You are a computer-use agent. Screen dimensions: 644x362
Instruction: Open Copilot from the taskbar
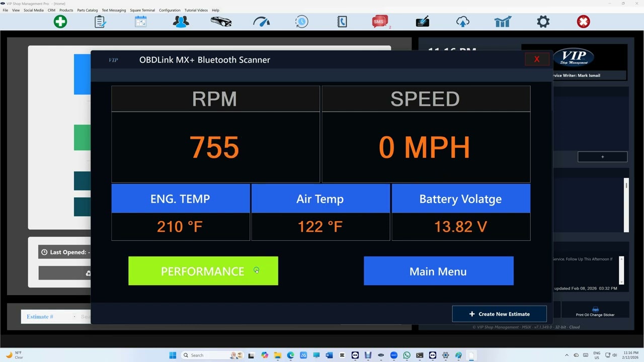click(x=265, y=355)
